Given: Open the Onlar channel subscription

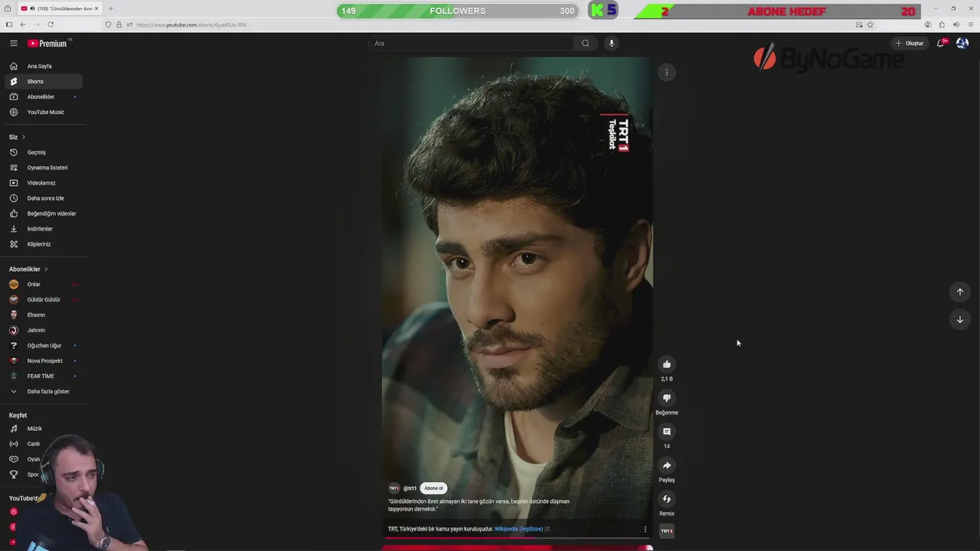Looking at the screenshot, I should pos(44,285).
